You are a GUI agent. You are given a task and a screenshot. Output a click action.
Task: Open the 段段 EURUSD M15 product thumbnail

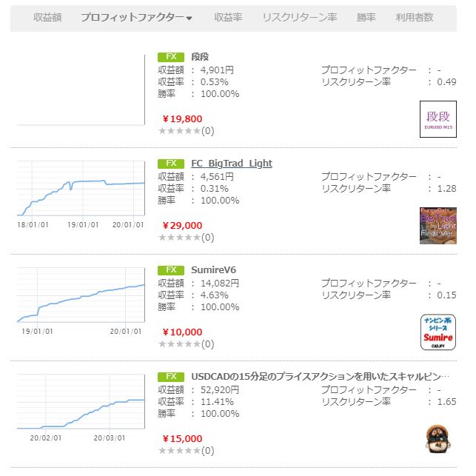438,119
